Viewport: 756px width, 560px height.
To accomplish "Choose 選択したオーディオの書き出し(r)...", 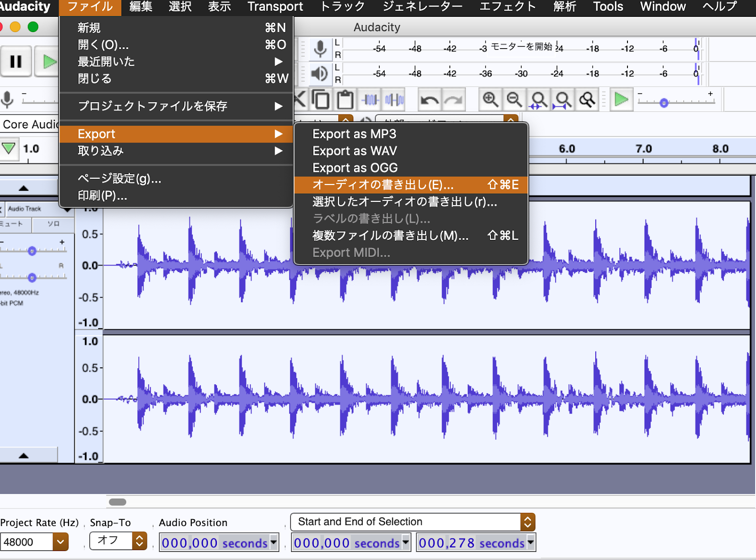I will pyautogui.click(x=411, y=202).
